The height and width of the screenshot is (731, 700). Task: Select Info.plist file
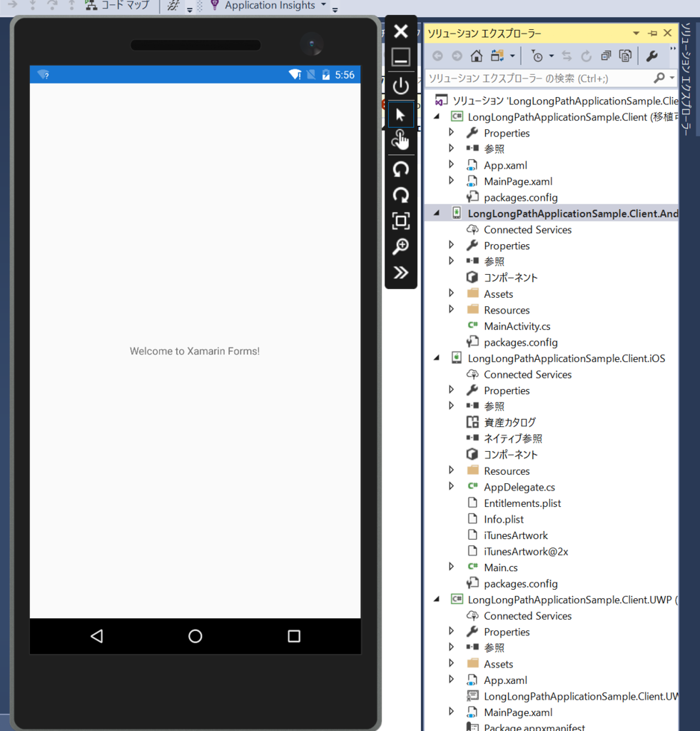(x=503, y=519)
